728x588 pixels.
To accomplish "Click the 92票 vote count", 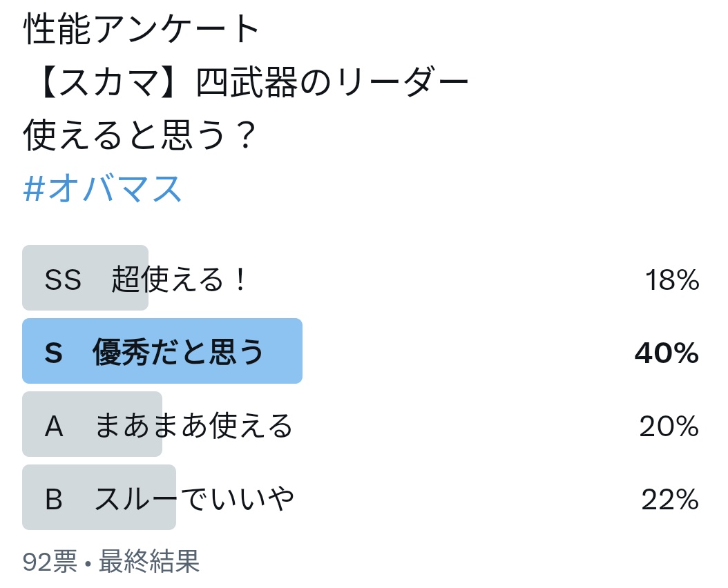I will [50, 561].
